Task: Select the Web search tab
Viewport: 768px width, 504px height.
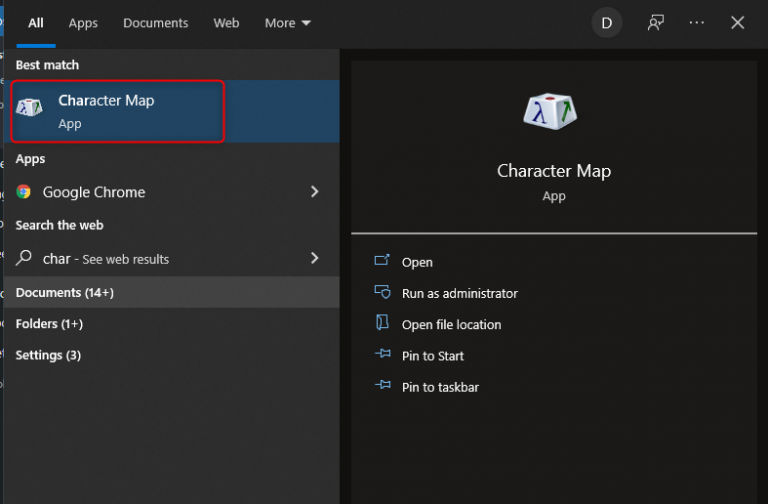Action: coord(226,23)
